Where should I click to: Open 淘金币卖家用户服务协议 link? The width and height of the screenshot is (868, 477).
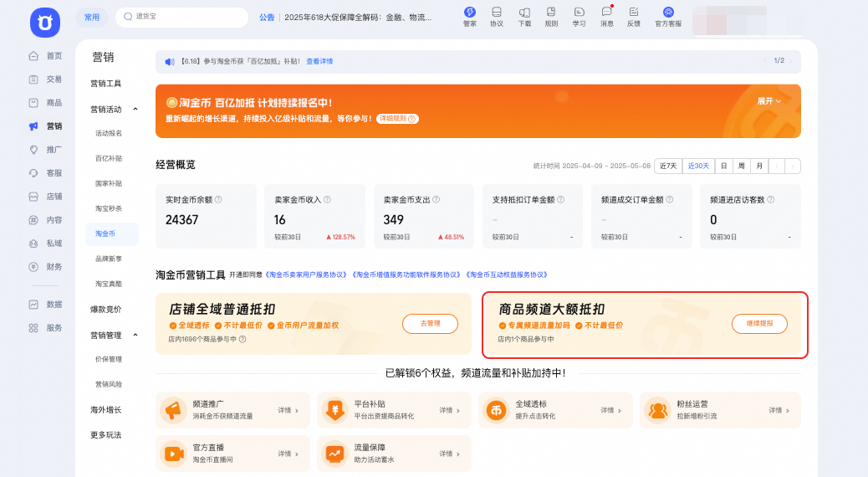306,274
